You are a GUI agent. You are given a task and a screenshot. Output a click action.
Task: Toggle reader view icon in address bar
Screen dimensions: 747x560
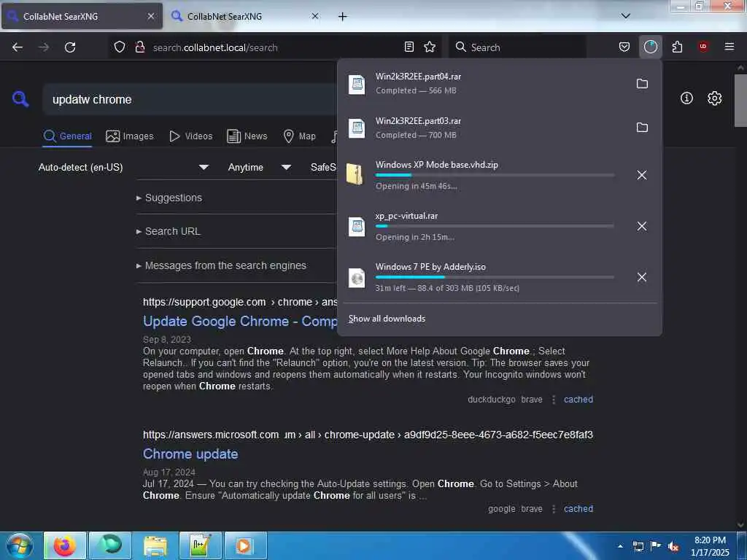409,47
